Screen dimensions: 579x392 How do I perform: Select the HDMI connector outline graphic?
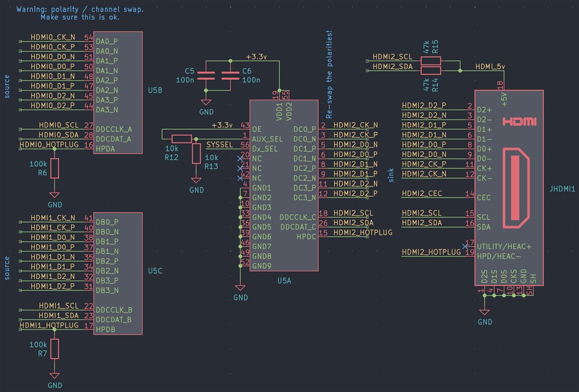tap(516, 188)
